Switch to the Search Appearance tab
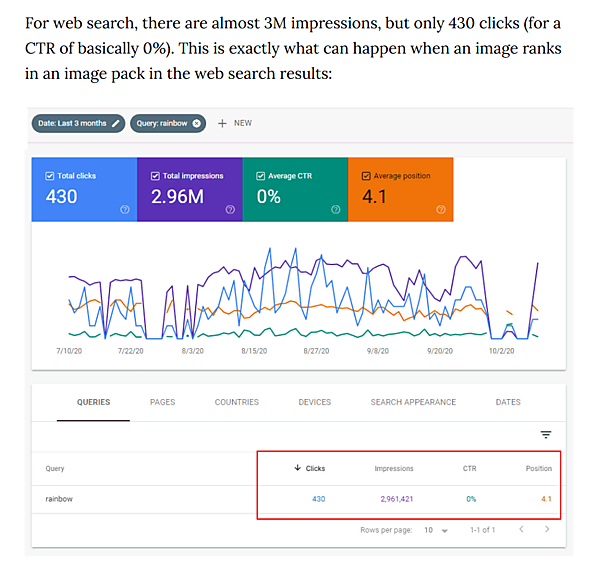The image size is (600, 575). [x=413, y=402]
